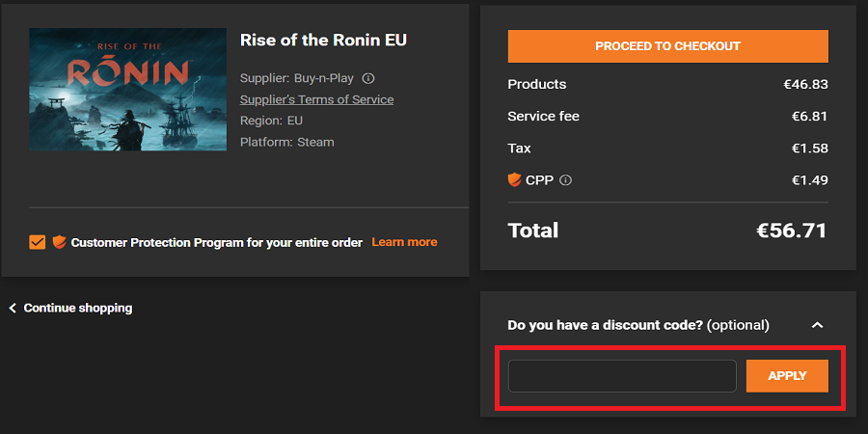Uncheck the Customer Protection Program checkbox
868x434 pixels.
click(x=38, y=242)
